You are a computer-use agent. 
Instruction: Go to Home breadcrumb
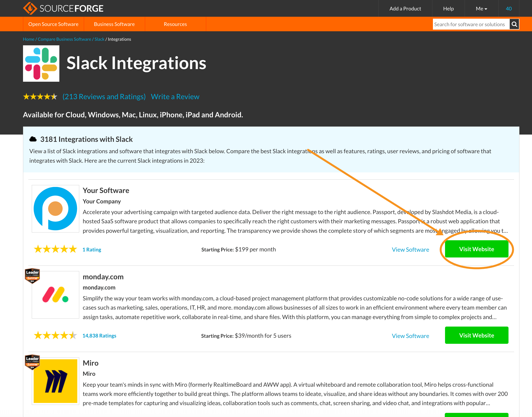click(29, 39)
